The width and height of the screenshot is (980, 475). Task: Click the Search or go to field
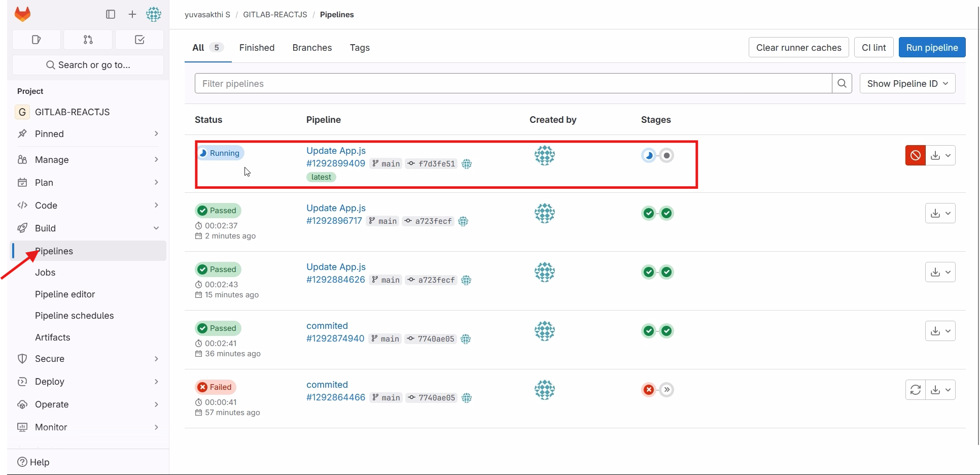[x=88, y=64]
